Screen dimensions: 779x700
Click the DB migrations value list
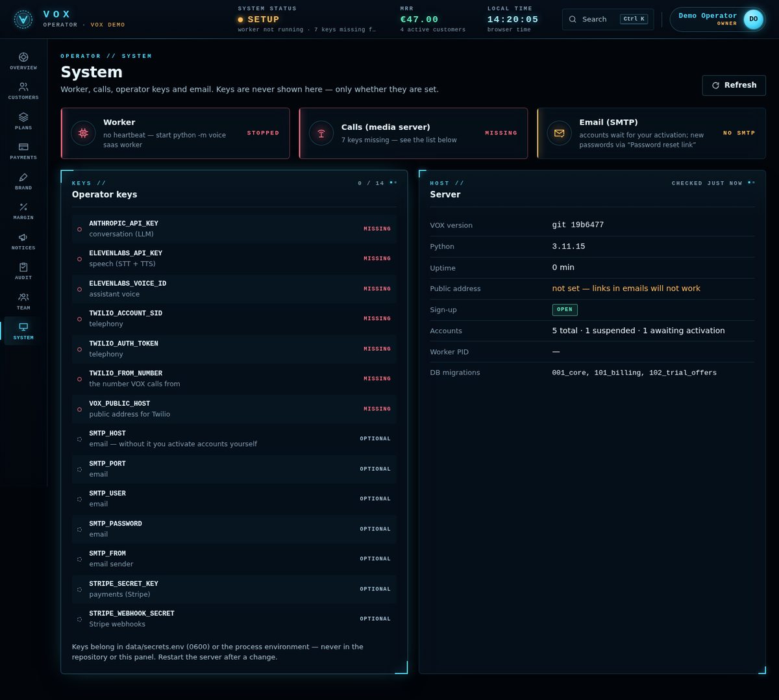click(x=634, y=373)
